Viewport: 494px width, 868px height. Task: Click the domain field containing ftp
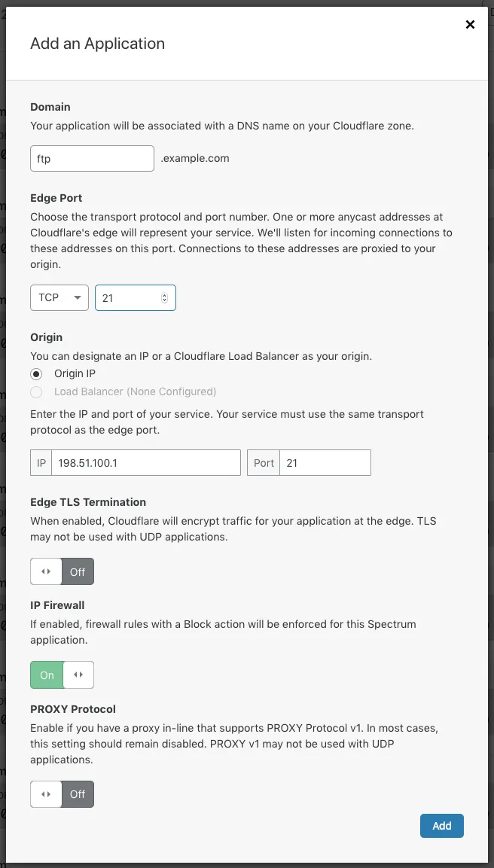point(92,158)
